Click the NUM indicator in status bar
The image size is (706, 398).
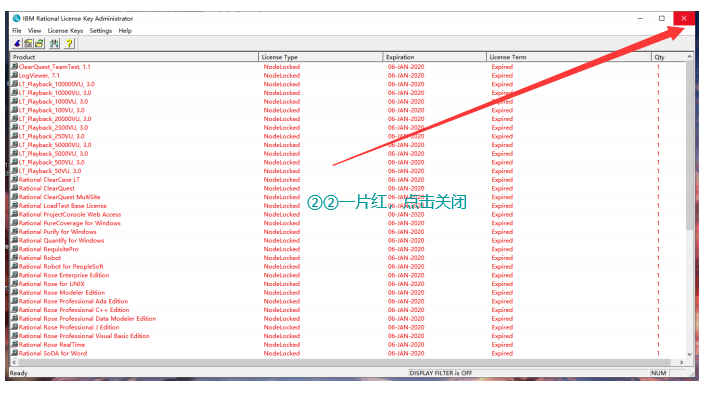658,373
